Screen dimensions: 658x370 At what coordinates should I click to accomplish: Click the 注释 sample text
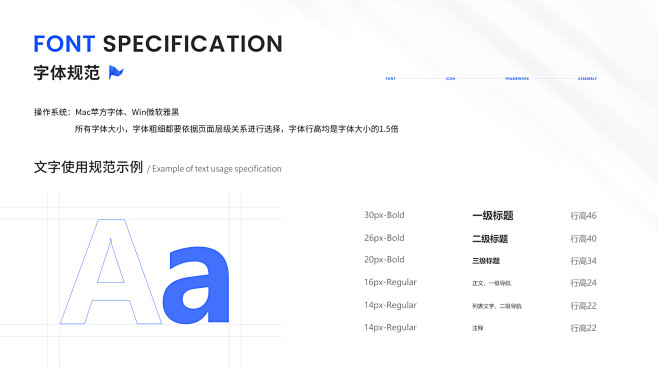pyautogui.click(x=478, y=328)
